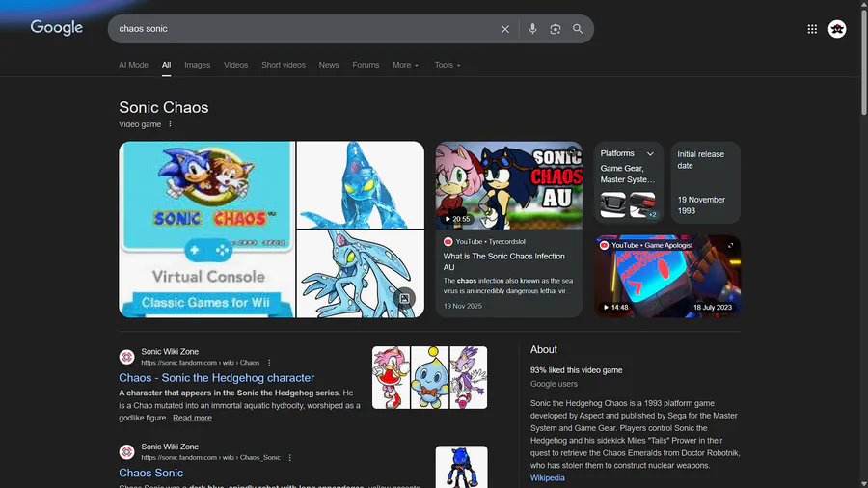Viewport: 868px width, 488px height.
Task: Open Wikipedia link in About section
Action: (548, 478)
